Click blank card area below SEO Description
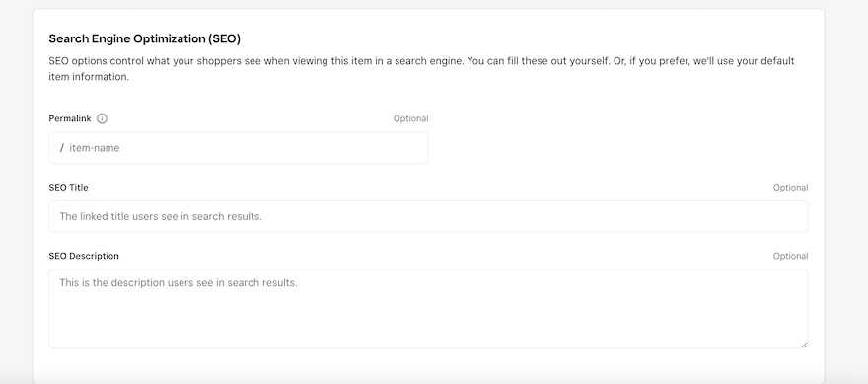The width and height of the screenshot is (868, 384). (428, 365)
